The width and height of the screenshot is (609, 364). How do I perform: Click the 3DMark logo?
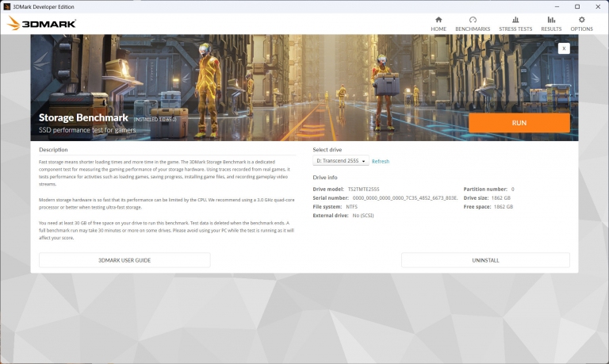click(41, 23)
